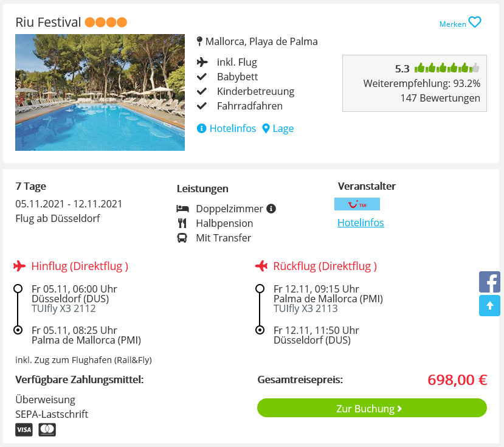504x447 pixels.
Task: Click the TUI operator logo
Action: click(x=357, y=204)
